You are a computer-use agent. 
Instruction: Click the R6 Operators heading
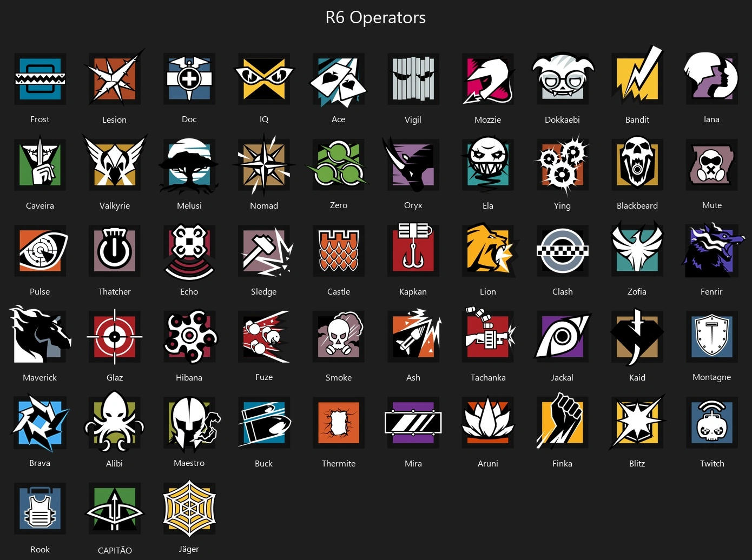pos(375,17)
